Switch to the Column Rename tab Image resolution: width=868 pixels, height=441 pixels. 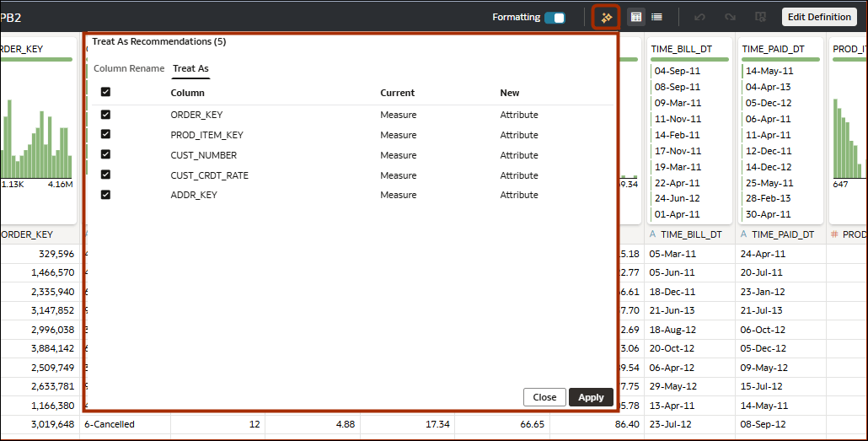(129, 68)
